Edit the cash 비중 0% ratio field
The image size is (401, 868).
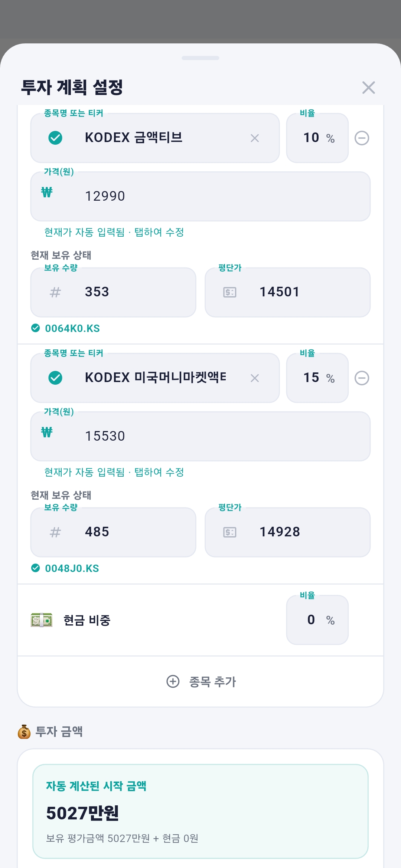point(317,620)
